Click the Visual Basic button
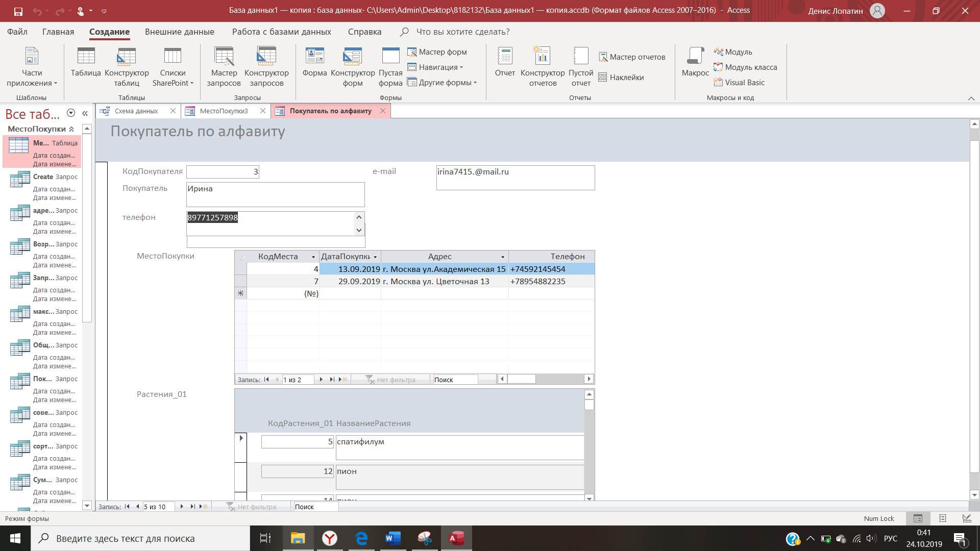The height and width of the screenshot is (551, 980). 739,82
